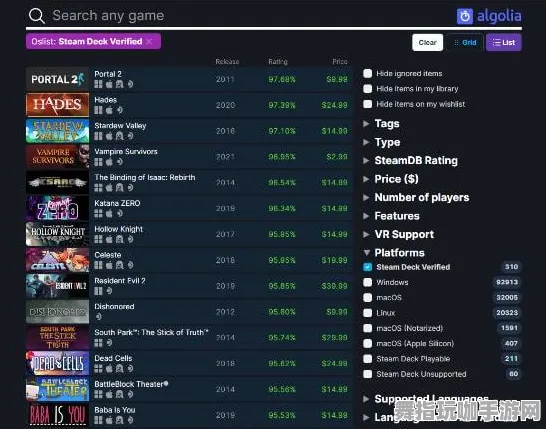Expand the Features filter section
Viewport: 546px width, 429px height.
coord(391,216)
